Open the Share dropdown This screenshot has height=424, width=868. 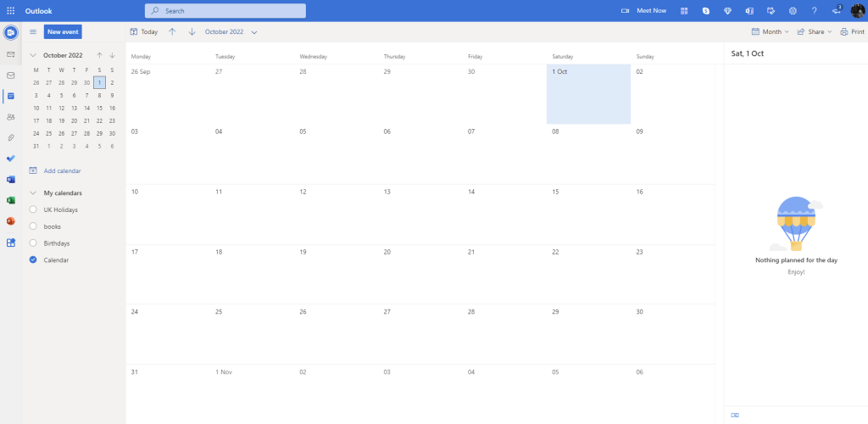(815, 32)
